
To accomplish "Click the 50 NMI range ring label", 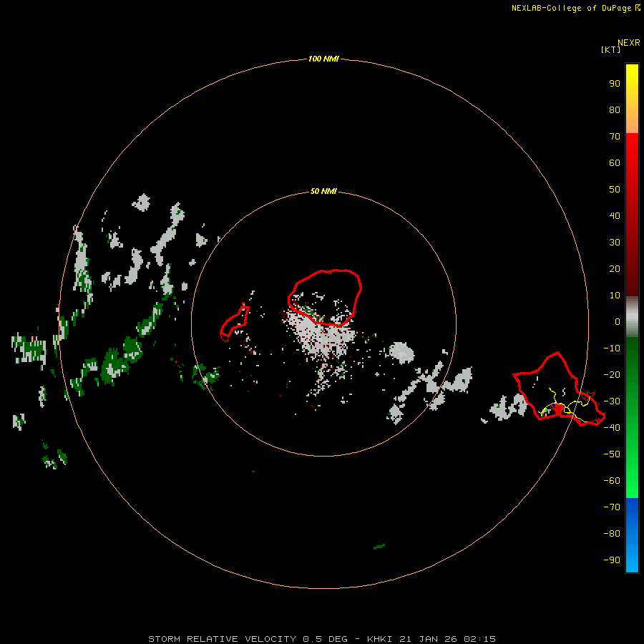I will click(323, 191).
